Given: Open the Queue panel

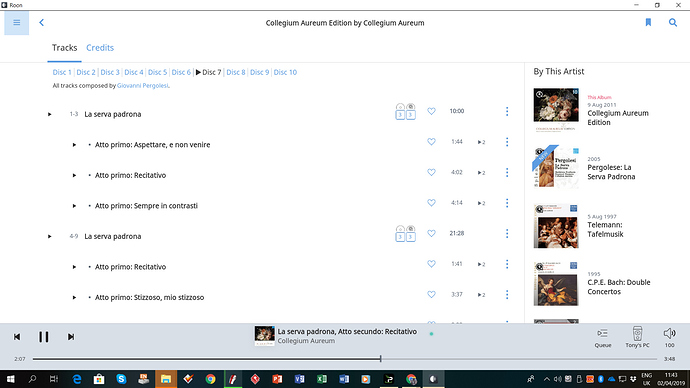Looking at the screenshot, I should click(x=603, y=337).
